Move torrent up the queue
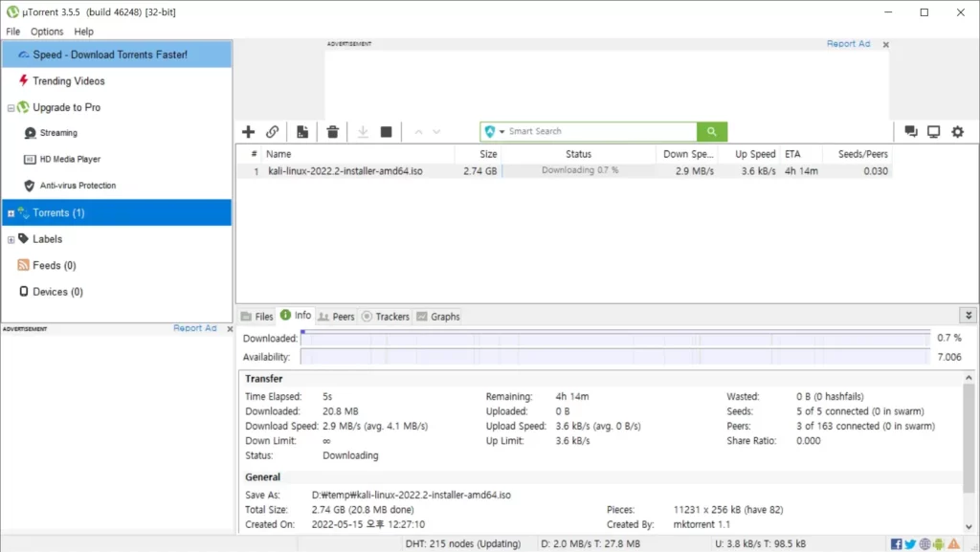The image size is (980, 552). pyautogui.click(x=419, y=132)
